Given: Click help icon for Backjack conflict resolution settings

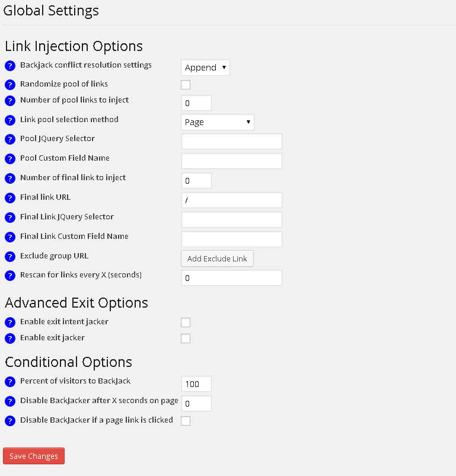Looking at the screenshot, I should click(9, 66).
